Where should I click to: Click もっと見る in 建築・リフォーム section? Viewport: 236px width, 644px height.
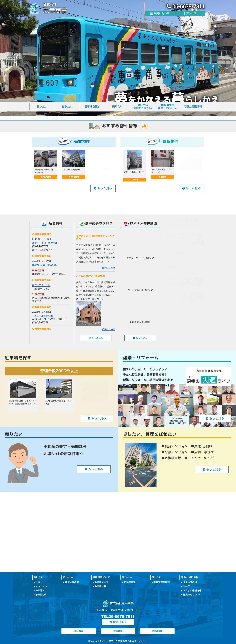tap(215, 419)
